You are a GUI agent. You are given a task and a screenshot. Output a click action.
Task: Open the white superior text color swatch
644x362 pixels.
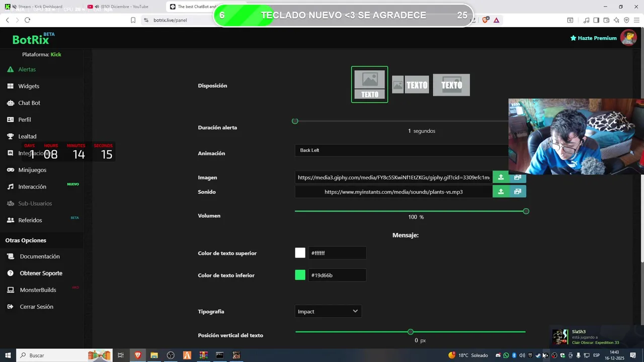pyautogui.click(x=300, y=253)
